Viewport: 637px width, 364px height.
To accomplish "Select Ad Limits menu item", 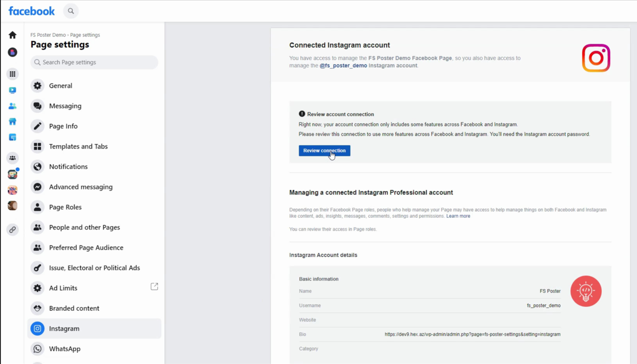I will click(94, 288).
